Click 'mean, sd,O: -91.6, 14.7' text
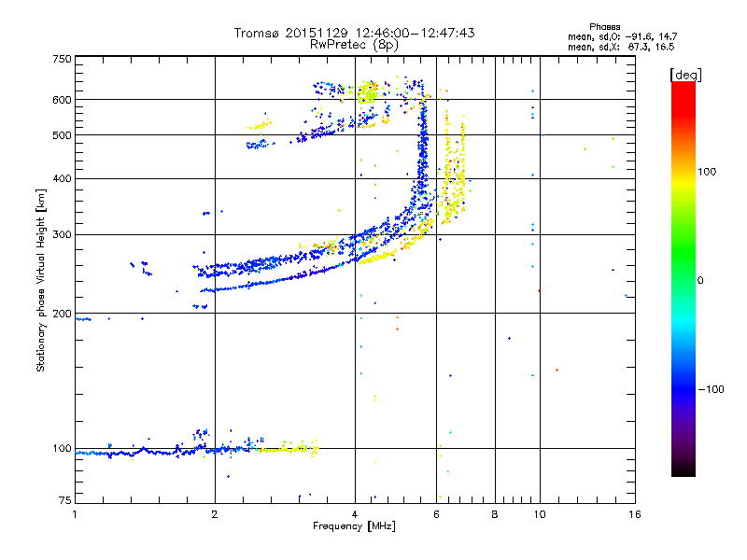The width and height of the screenshot is (747, 560). tap(622, 36)
